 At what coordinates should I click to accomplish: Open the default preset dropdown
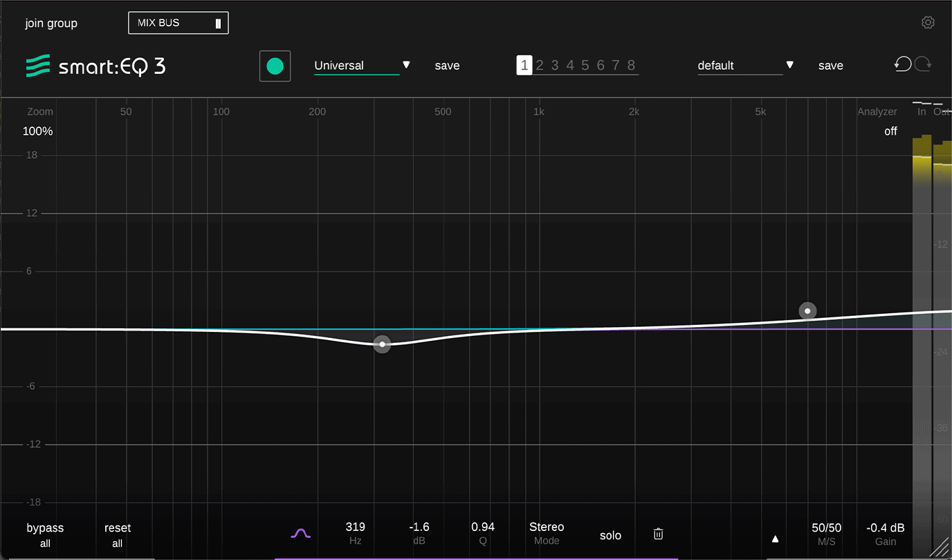[x=789, y=65]
